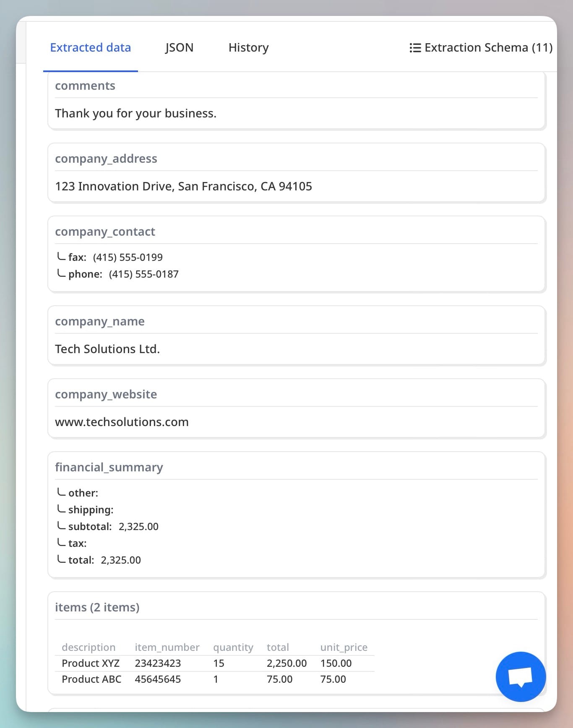
Task: Click the items (2 items) section header
Action: (97, 607)
